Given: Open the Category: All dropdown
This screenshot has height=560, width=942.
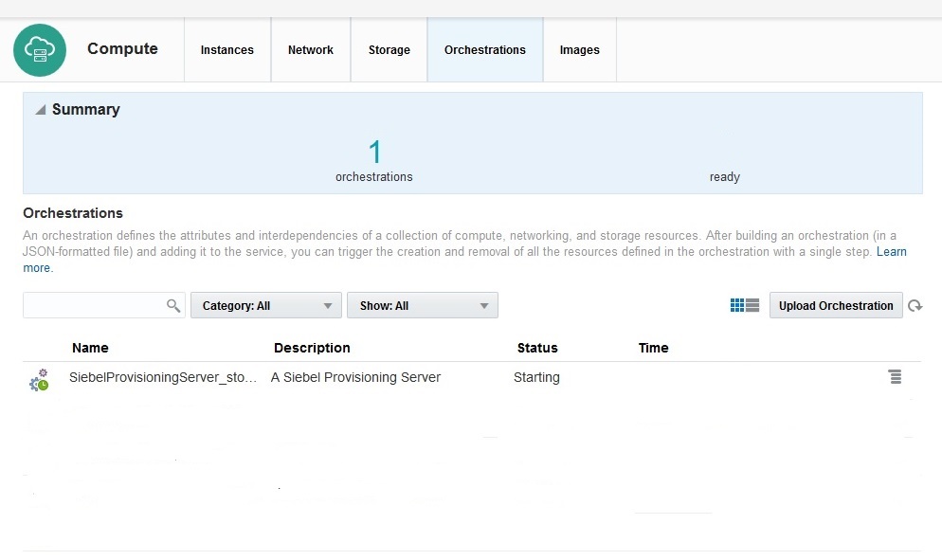Looking at the screenshot, I should (265, 305).
